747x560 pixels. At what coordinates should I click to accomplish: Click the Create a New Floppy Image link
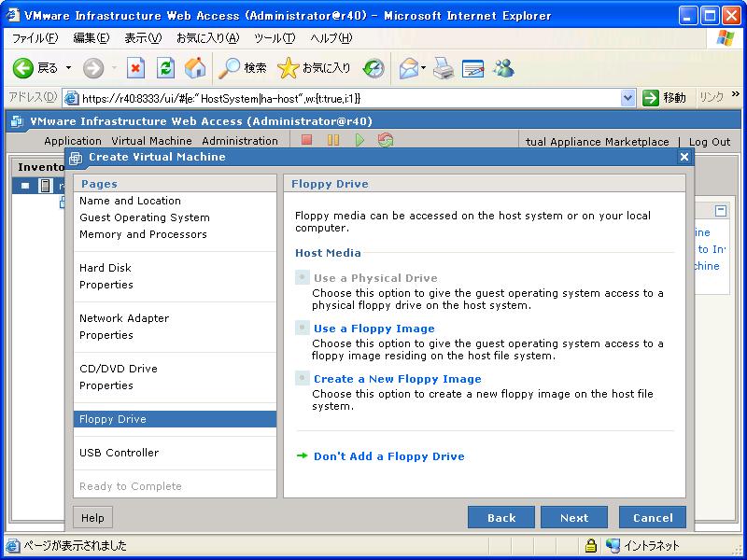point(398,379)
